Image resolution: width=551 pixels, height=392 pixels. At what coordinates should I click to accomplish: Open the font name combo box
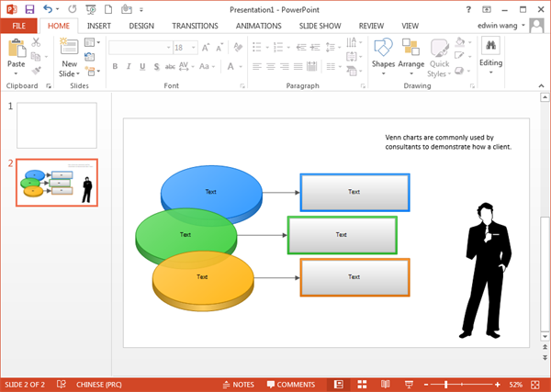(x=140, y=47)
